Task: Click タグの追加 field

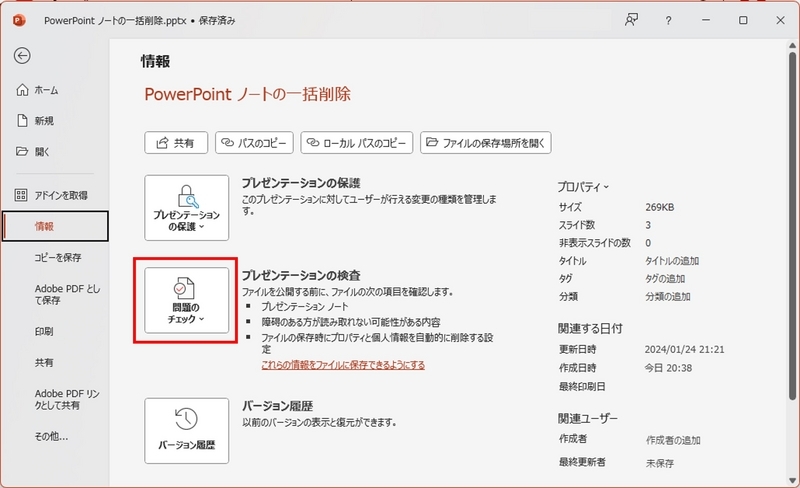Action: [x=665, y=279]
